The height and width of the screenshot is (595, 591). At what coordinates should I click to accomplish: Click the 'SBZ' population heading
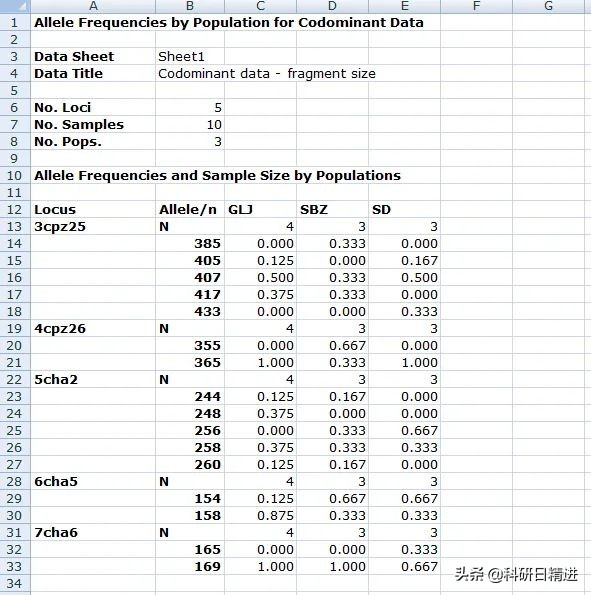coord(332,209)
